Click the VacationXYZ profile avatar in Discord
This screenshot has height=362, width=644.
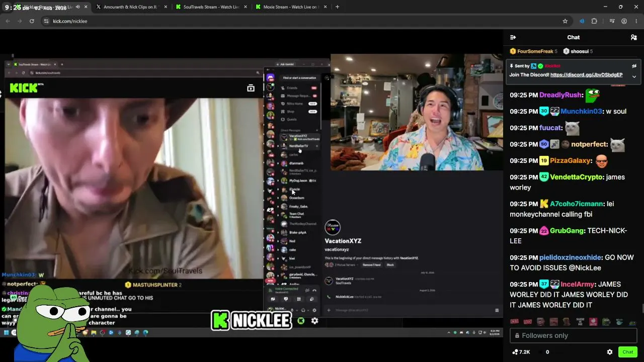click(333, 227)
